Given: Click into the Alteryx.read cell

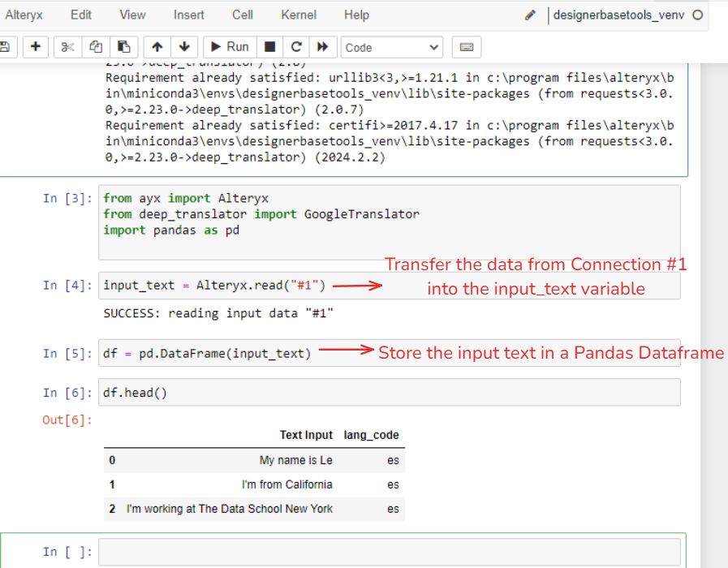Looking at the screenshot, I should coord(389,286).
